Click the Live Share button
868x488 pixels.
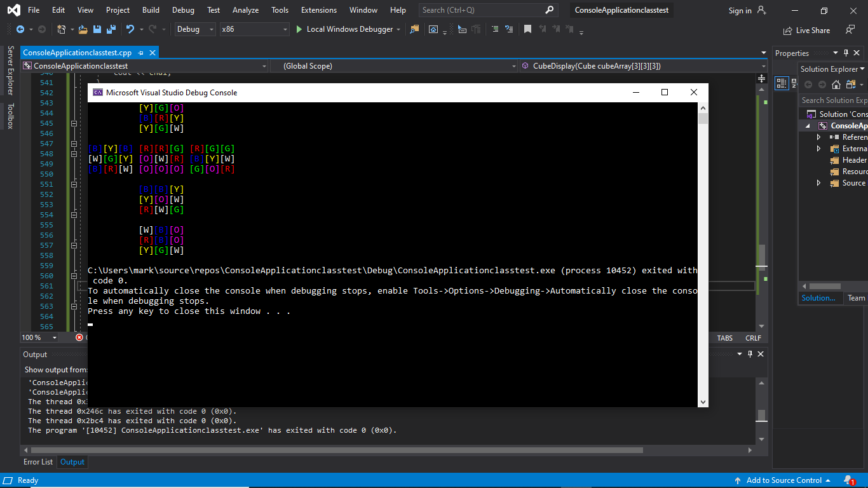pos(807,30)
